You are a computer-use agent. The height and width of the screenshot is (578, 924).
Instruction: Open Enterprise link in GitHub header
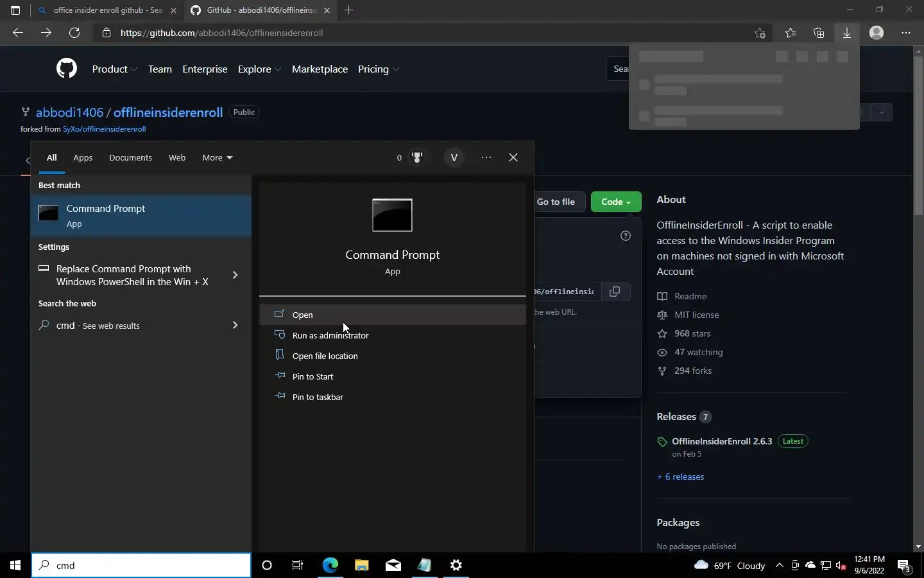coord(205,69)
